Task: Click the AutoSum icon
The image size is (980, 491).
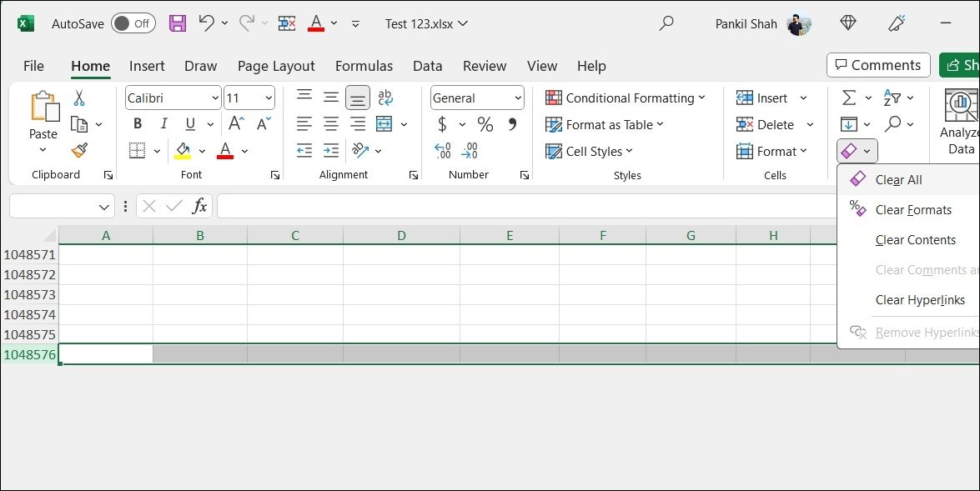Action: (849, 97)
